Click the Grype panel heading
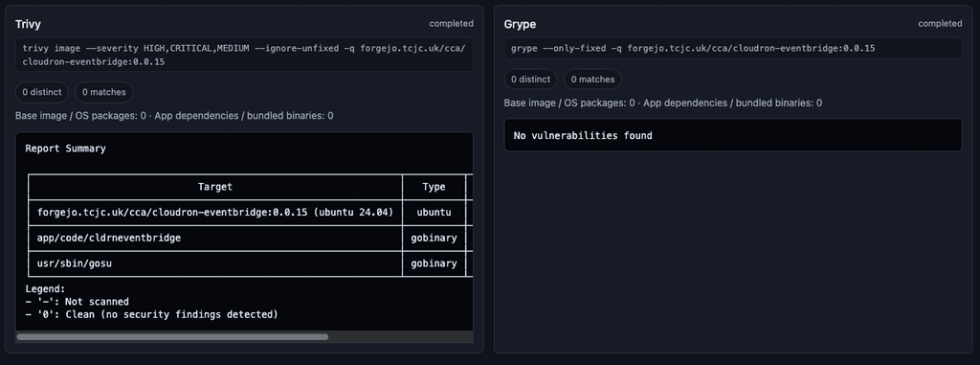The width and height of the screenshot is (980, 365). click(520, 24)
